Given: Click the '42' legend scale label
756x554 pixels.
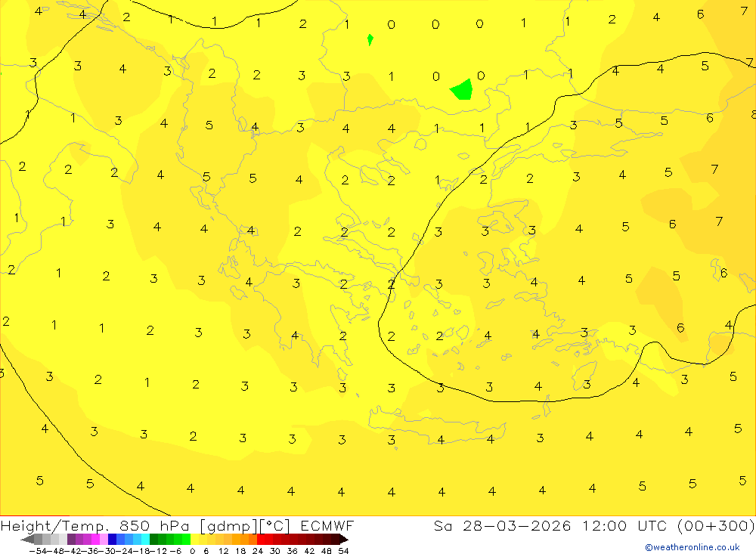Looking at the screenshot, I should click(309, 551).
